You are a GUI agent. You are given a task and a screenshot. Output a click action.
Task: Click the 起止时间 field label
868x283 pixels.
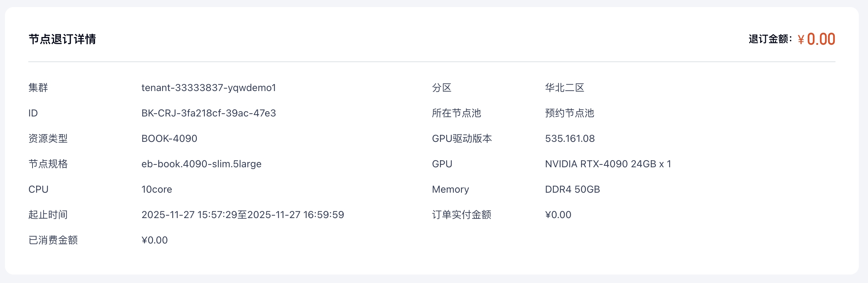(x=48, y=215)
